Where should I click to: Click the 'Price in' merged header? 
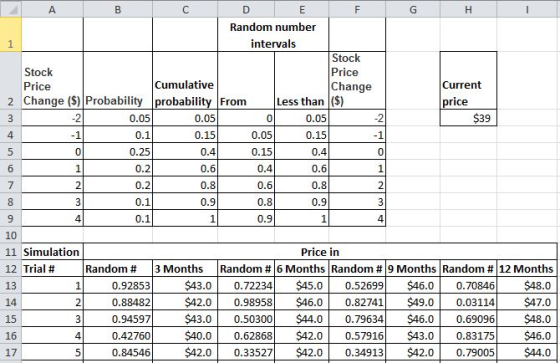point(320,252)
